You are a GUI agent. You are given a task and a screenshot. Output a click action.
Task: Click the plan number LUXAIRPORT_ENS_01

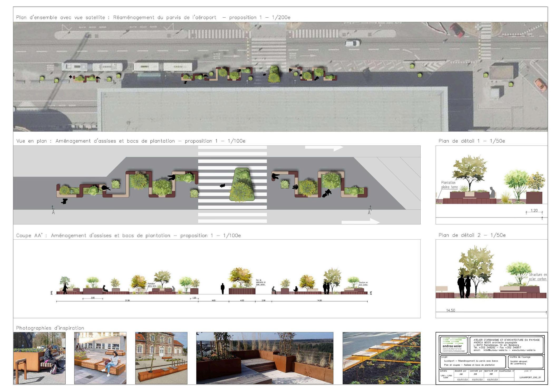point(530,377)
